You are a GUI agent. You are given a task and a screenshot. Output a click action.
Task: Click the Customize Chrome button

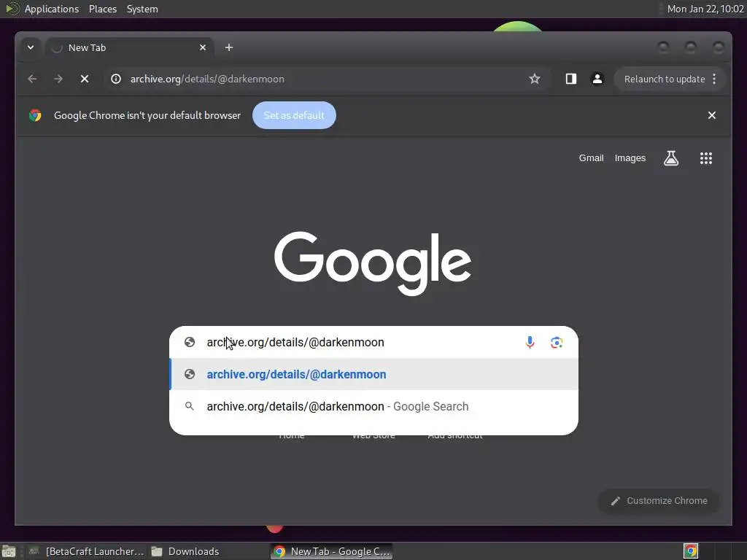click(x=659, y=501)
